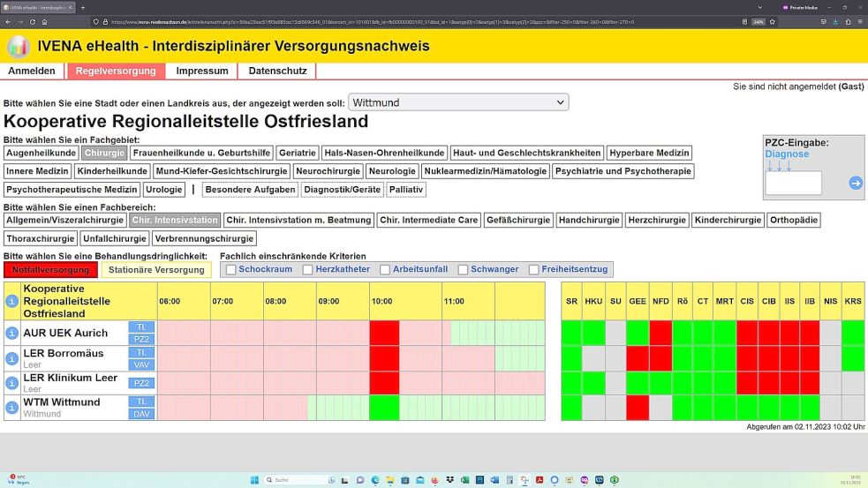
Task: Open a new browser tab
Action: (82, 8)
